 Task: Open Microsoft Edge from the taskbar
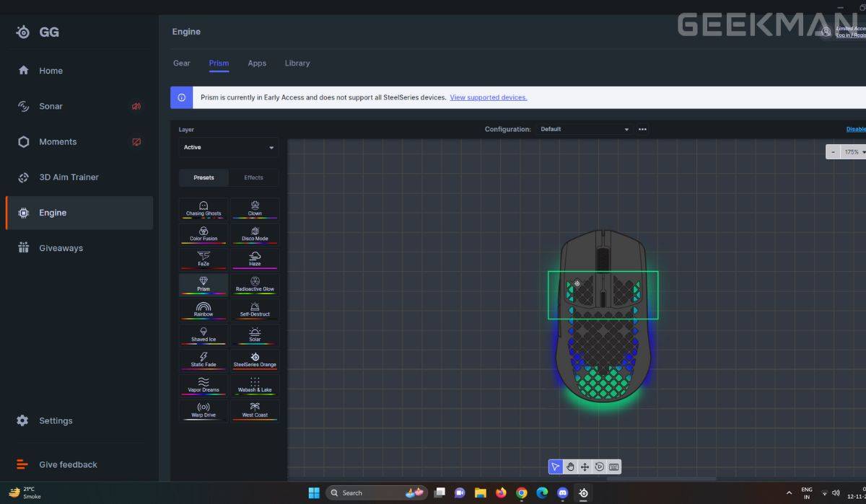(x=542, y=493)
